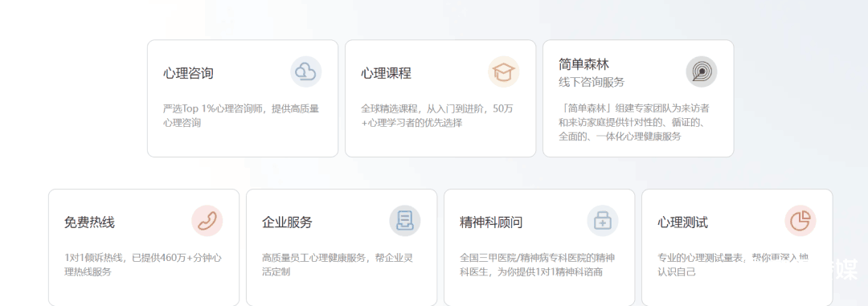This screenshot has width=868, height=306.
Task: Click the cloud icon on 心理咨询 card
Action: pos(306,71)
